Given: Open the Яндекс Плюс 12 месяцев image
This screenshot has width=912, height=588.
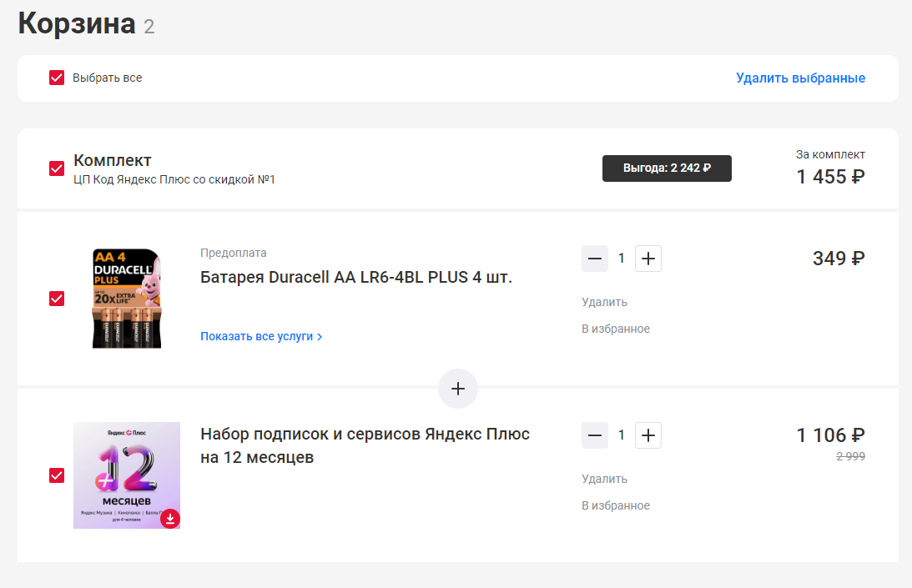Looking at the screenshot, I should tap(127, 475).
